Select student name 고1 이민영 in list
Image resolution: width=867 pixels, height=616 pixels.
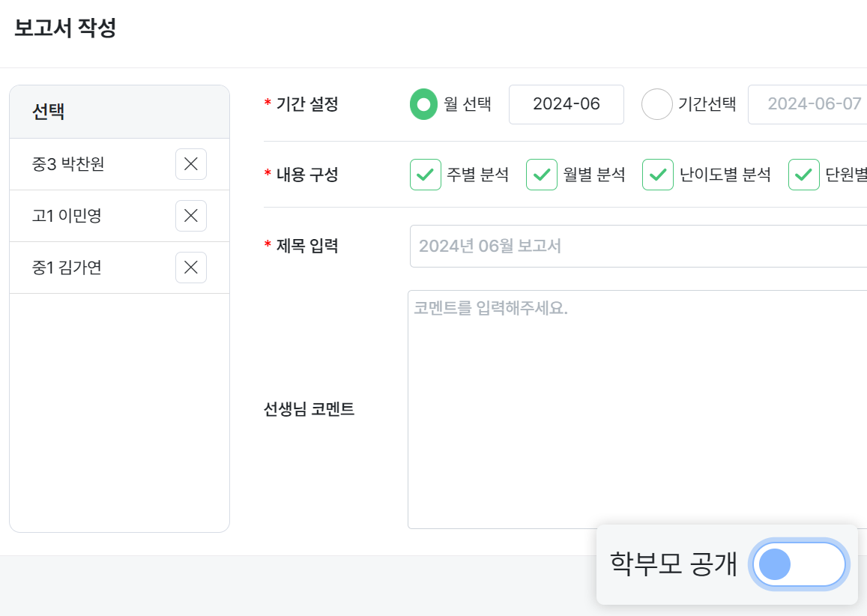(67, 216)
